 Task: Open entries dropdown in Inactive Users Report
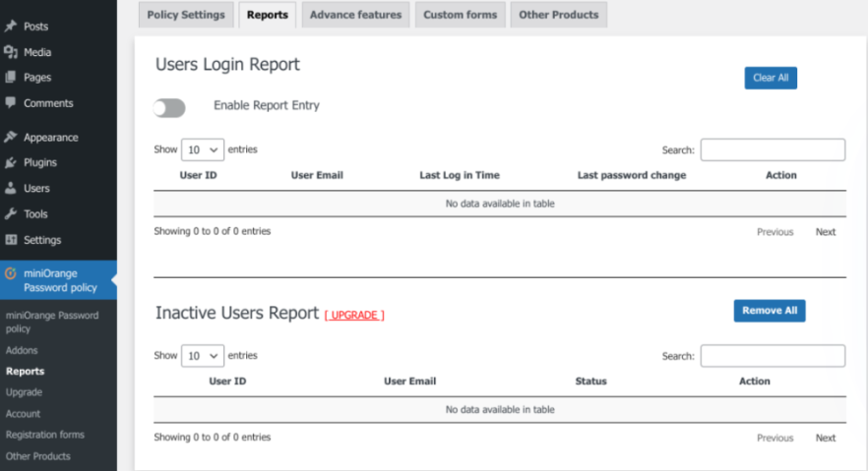(x=203, y=356)
